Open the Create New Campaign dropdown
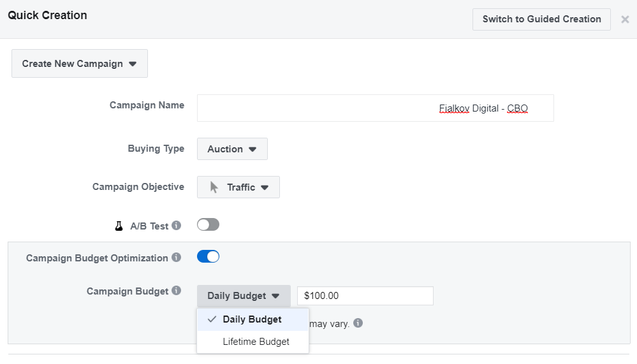 pyautogui.click(x=80, y=64)
